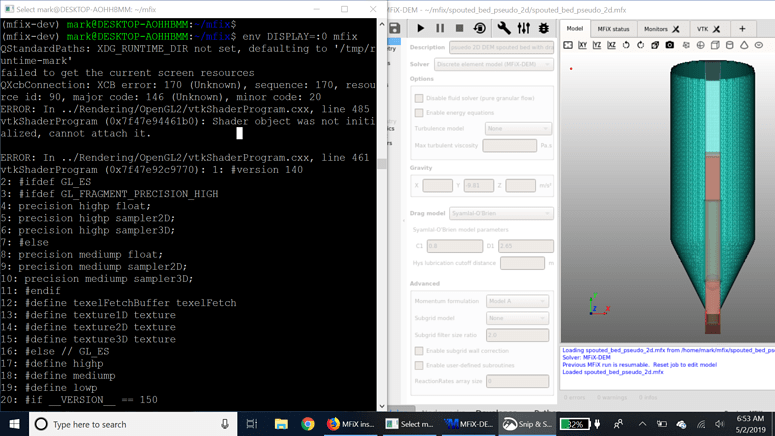Open the Drag model Syamlal-O'Brien dropdown
The height and width of the screenshot is (436, 775).
point(500,213)
